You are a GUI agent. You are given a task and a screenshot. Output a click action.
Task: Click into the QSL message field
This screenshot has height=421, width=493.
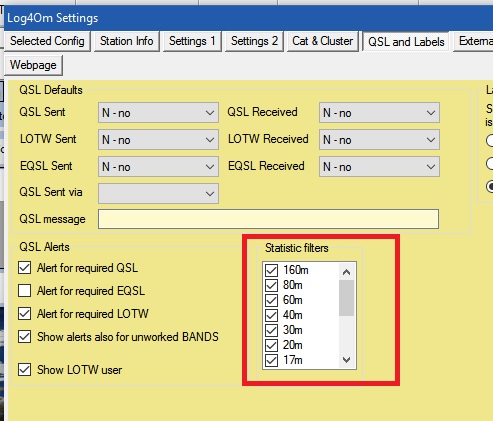tap(268, 219)
